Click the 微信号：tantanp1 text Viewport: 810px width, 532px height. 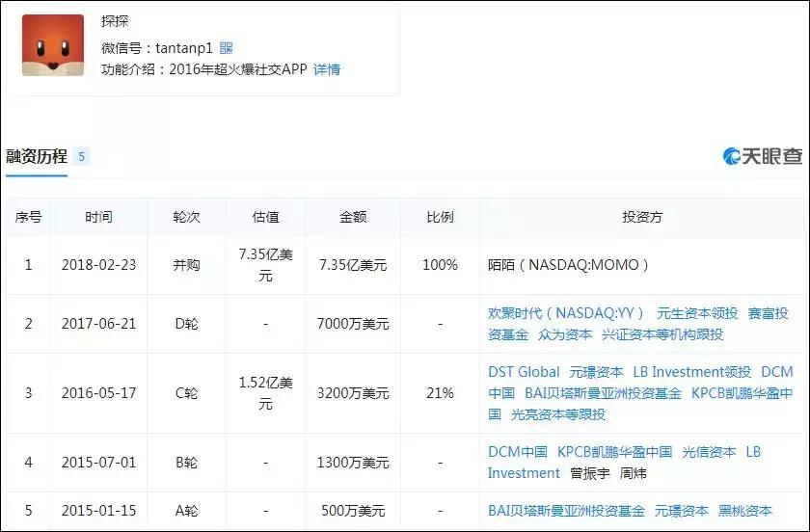pyautogui.click(x=157, y=48)
